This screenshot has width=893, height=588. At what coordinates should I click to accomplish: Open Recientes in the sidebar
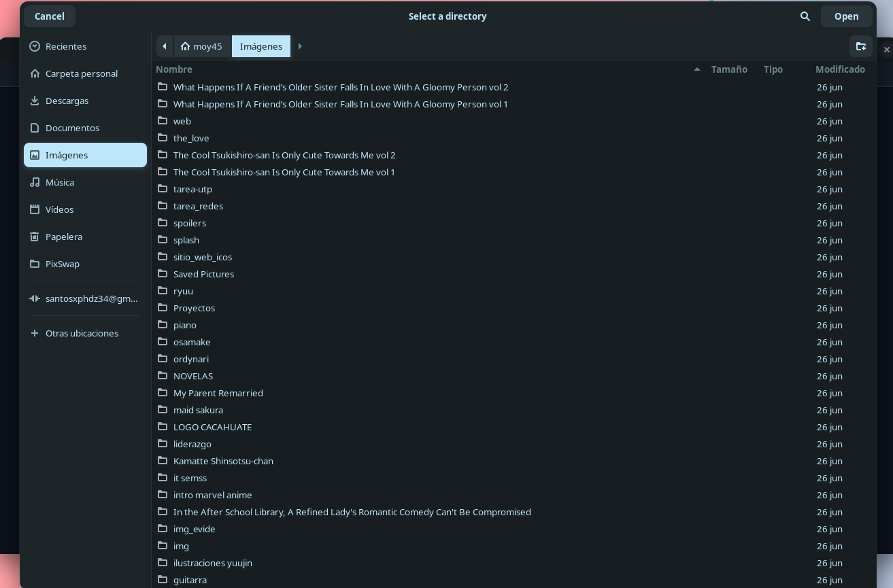[x=85, y=46]
